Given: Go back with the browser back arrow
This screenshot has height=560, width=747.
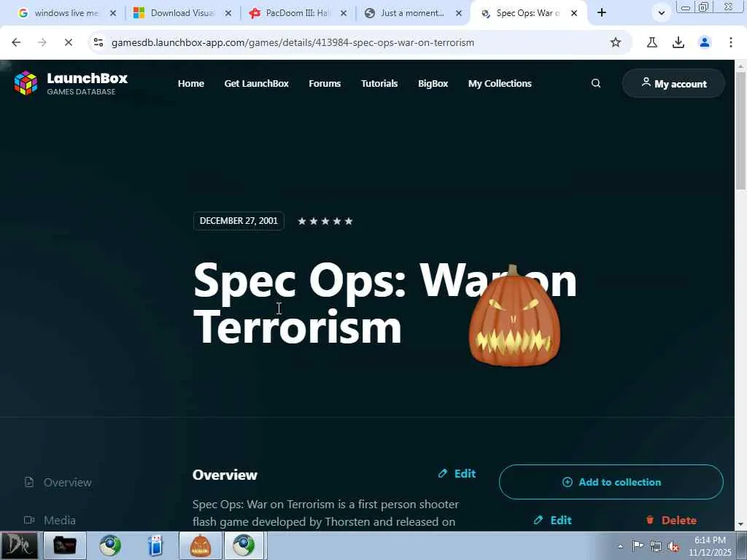Looking at the screenshot, I should [x=16, y=42].
